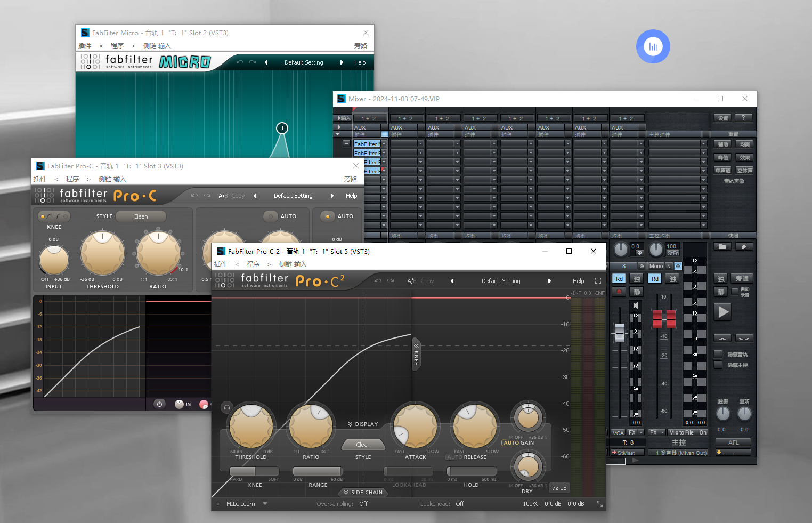Click the folder load snapshot icon in Mixer
Image resolution: width=812 pixels, height=523 pixels.
pos(722,246)
